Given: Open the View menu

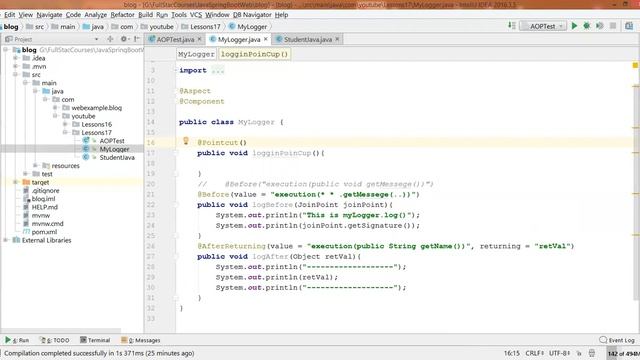Looking at the screenshot, I should 25,15.
